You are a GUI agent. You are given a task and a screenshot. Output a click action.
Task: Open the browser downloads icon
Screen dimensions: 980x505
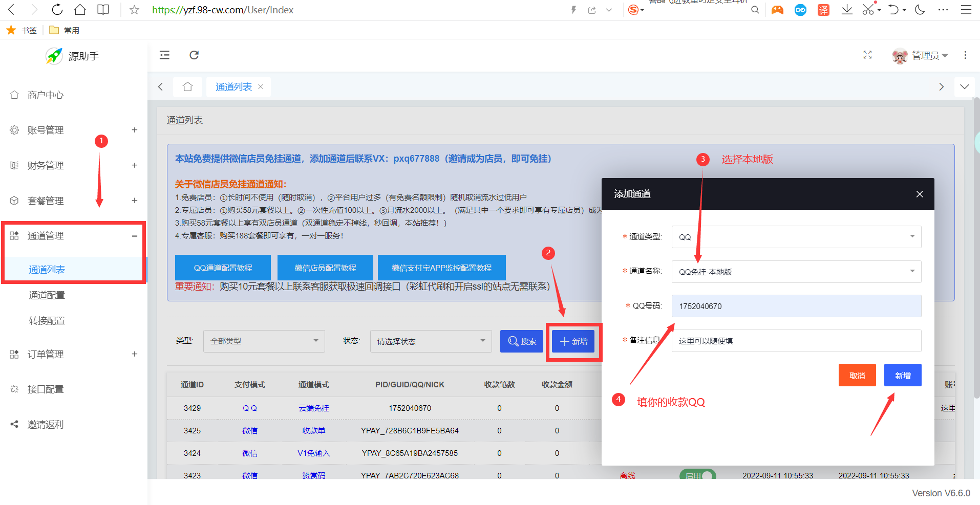[x=847, y=9]
